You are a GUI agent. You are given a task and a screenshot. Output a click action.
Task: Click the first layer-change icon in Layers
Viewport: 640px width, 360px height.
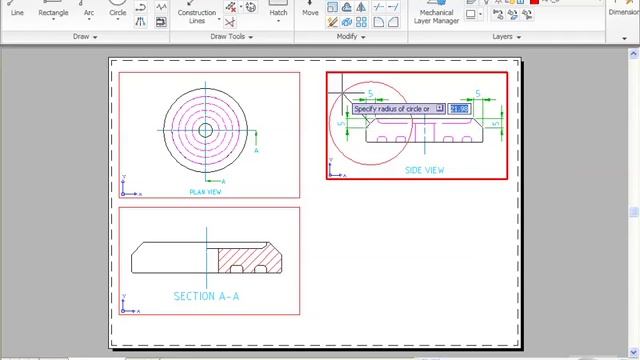(x=498, y=15)
